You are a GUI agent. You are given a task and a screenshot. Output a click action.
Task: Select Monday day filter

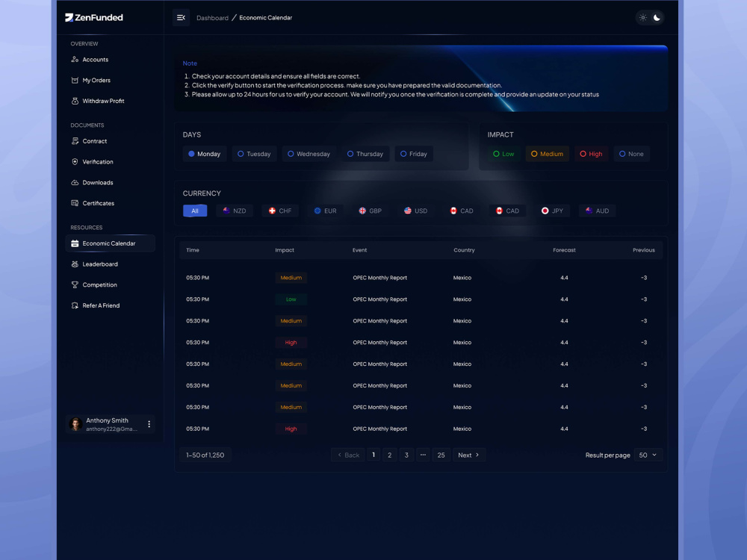point(205,154)
